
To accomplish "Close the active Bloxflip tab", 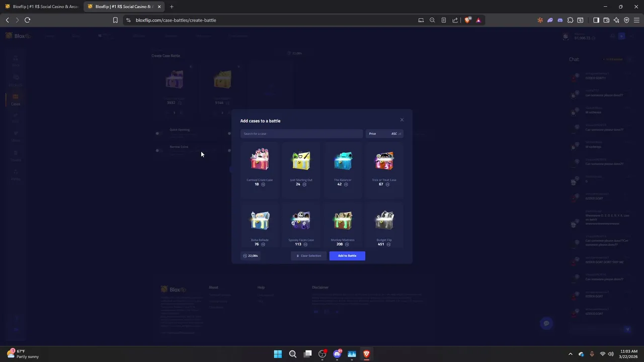I will coord(159,7).
